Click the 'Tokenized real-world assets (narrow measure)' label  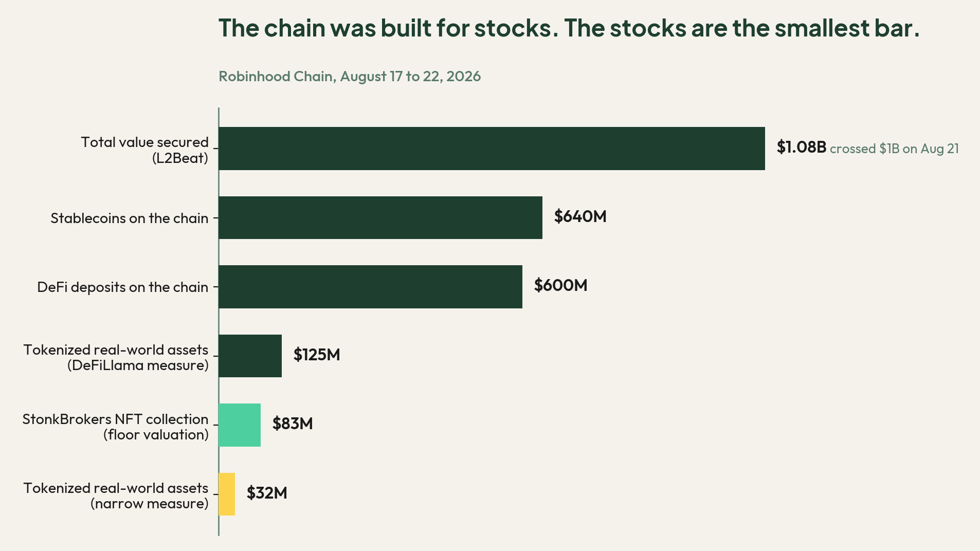(x=116, y=495)
